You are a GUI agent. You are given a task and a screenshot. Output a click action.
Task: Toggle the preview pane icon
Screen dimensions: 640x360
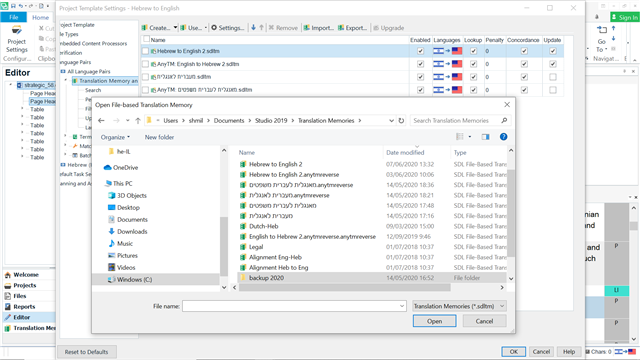coord(485,137)
